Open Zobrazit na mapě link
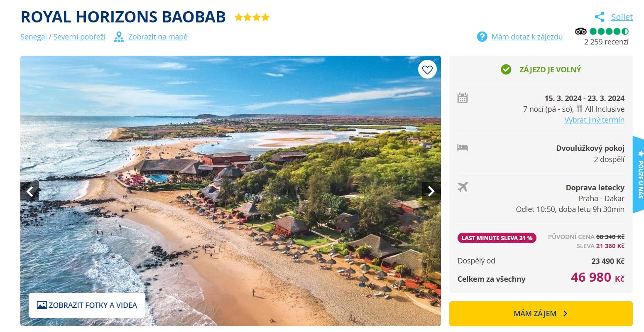Image resolution: width=644 pixels, height=332 pixels. click(x=158, y=37)
